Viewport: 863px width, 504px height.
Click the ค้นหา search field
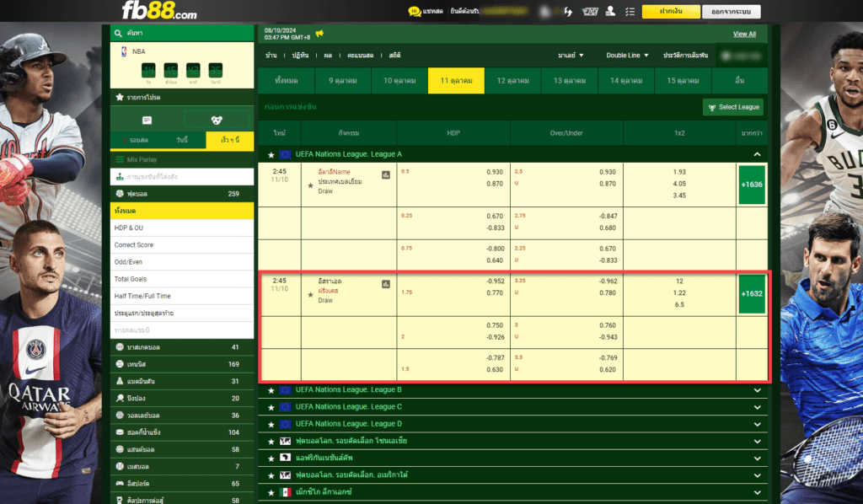pos(182,34)
